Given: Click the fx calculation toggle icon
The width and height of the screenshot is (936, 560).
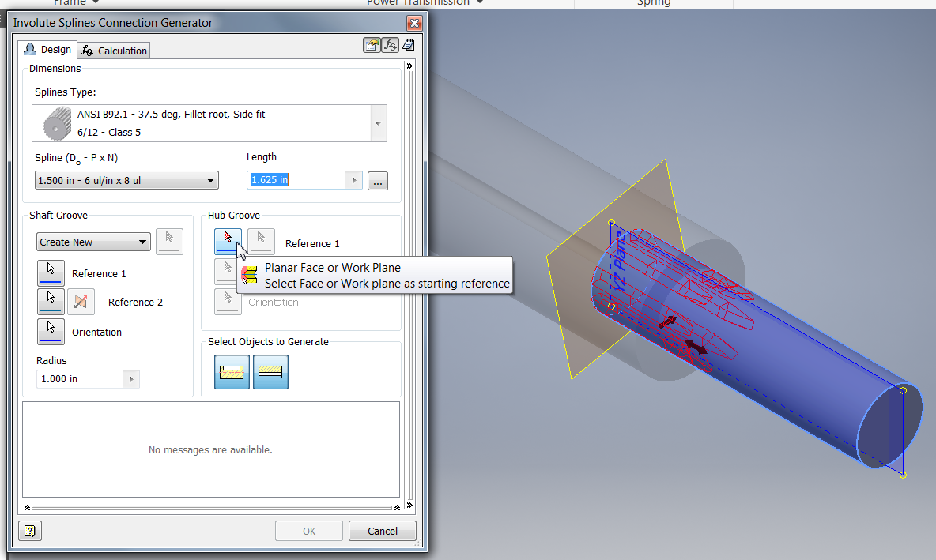Looking at the screenshot, I should tap(391, 45).
